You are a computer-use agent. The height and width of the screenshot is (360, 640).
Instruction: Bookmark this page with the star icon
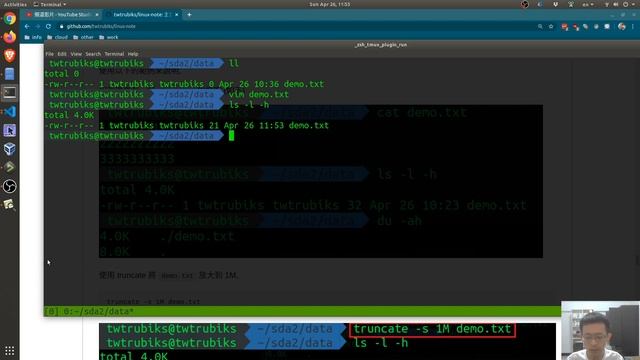point(551,27)
